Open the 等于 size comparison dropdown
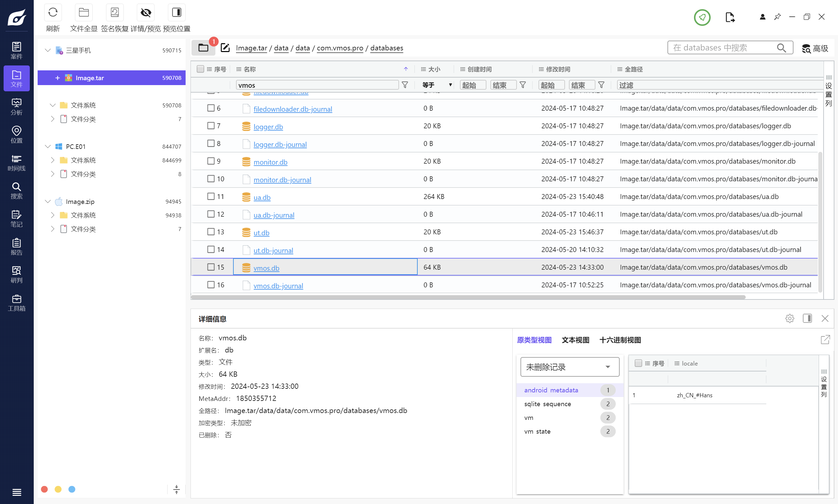Screen dimensions: 838x504 click(437, 85)
